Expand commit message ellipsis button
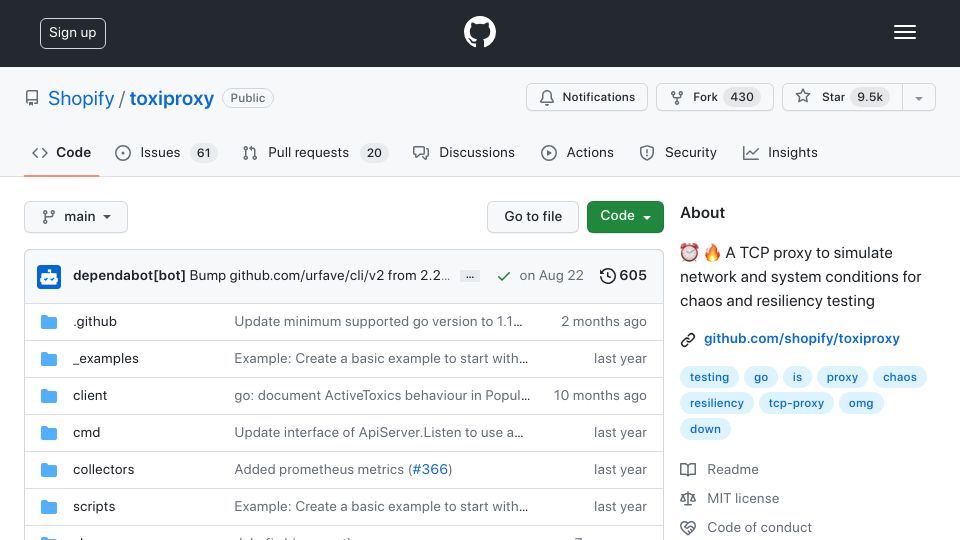960x540 pixels. [x=470, y=276]
